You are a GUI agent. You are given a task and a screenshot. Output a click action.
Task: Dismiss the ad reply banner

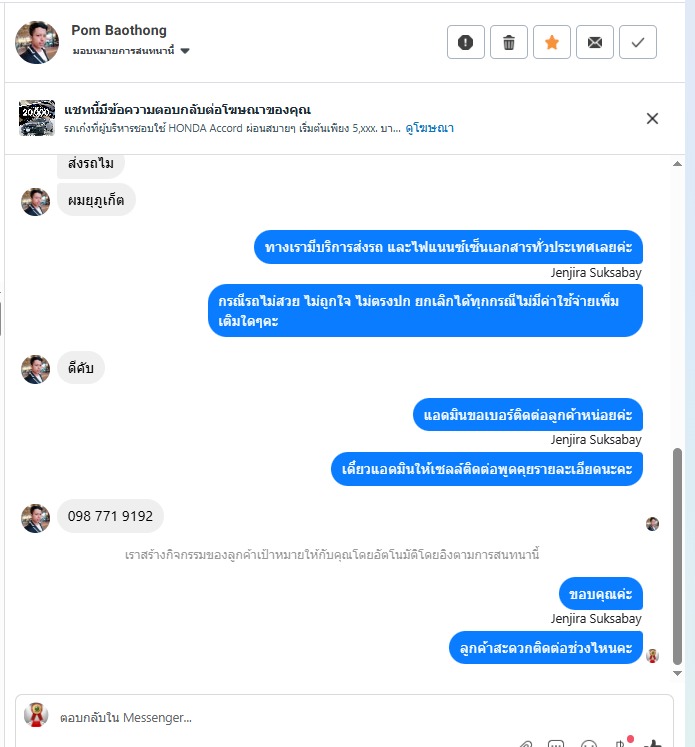tap(652, 119)
